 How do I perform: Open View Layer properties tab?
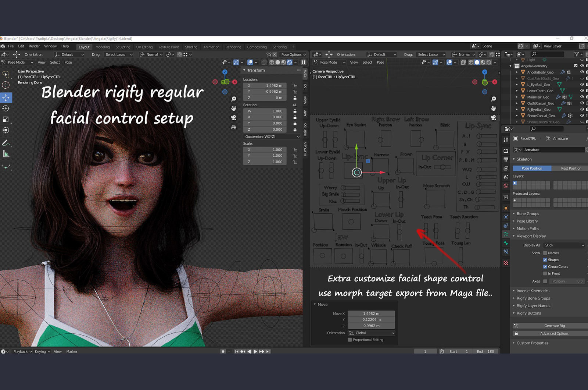[506, 168]
